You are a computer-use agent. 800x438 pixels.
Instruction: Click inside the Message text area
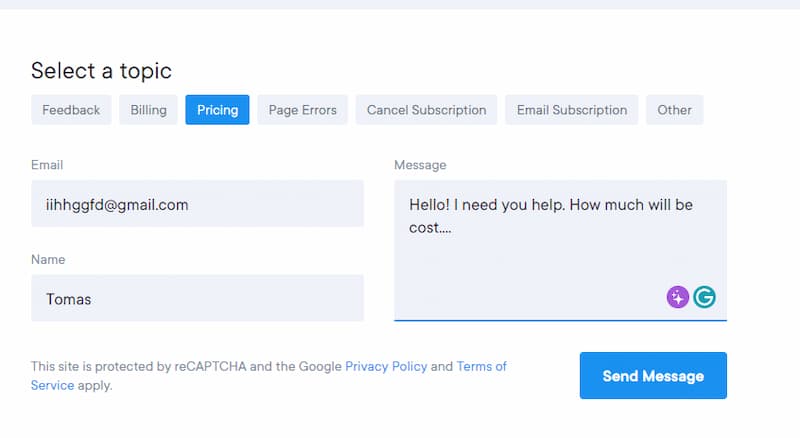[x=560, y=250]
